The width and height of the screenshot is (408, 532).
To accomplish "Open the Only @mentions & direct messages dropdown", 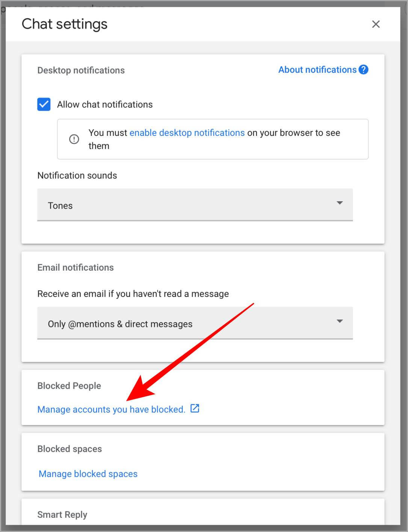I will pos(195,323).
